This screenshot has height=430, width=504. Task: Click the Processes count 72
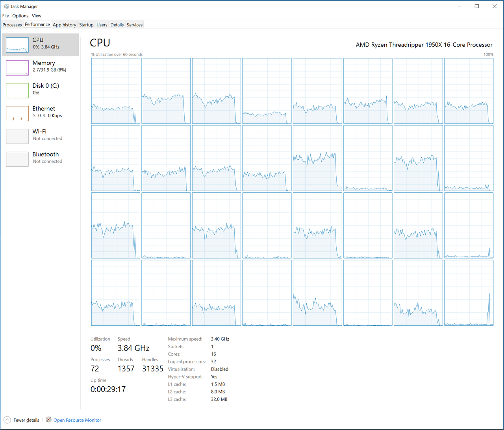coord(95,369)
